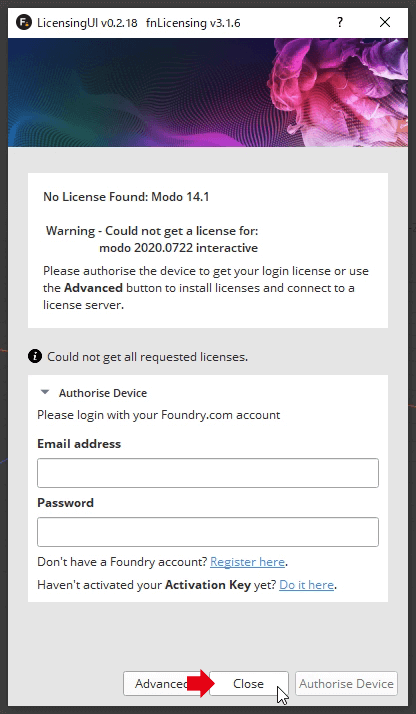The width and height of the screenshot is (416, 714).
Task: Click the colorful banner image at top
Action: point(208,92)
